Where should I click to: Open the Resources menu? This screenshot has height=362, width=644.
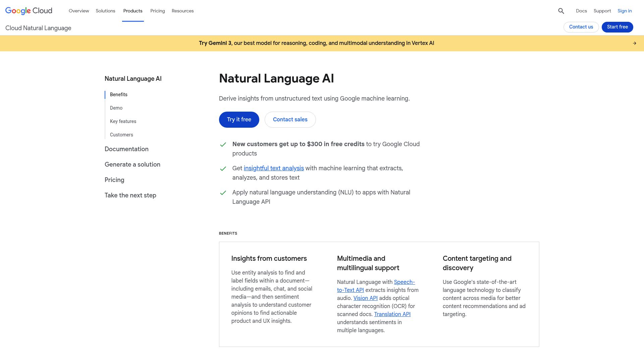(x=182, y=11)
